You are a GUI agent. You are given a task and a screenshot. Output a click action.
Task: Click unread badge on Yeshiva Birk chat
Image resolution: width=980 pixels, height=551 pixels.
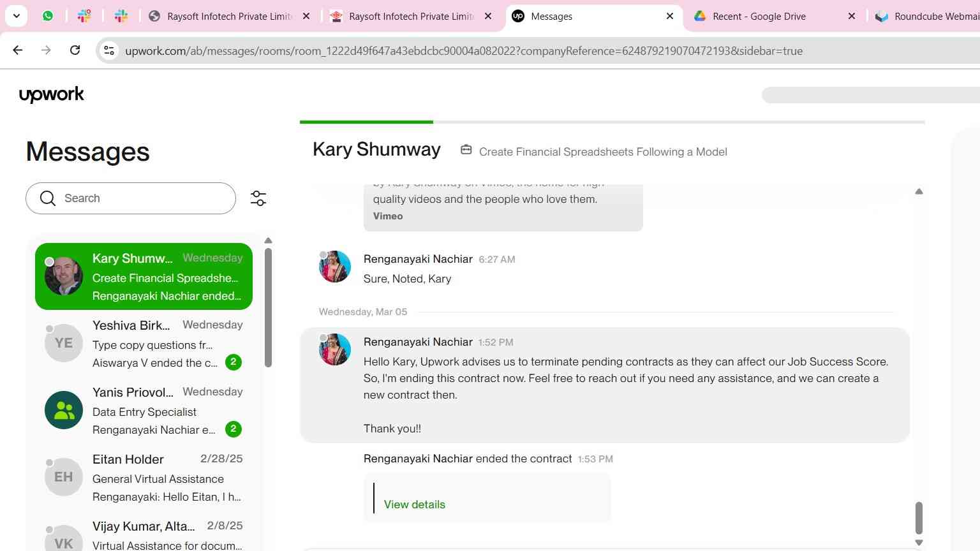click(x=234, y=362)
